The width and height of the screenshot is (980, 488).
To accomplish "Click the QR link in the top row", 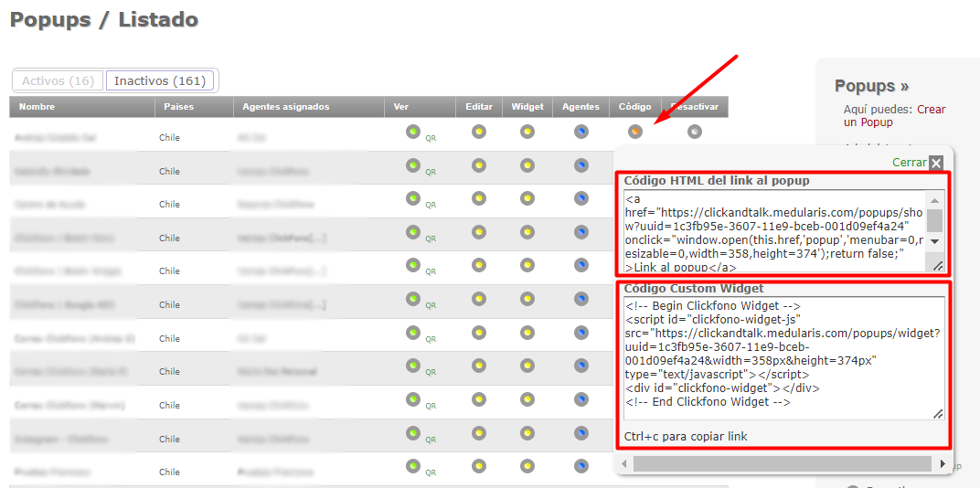I will point(431,139).
